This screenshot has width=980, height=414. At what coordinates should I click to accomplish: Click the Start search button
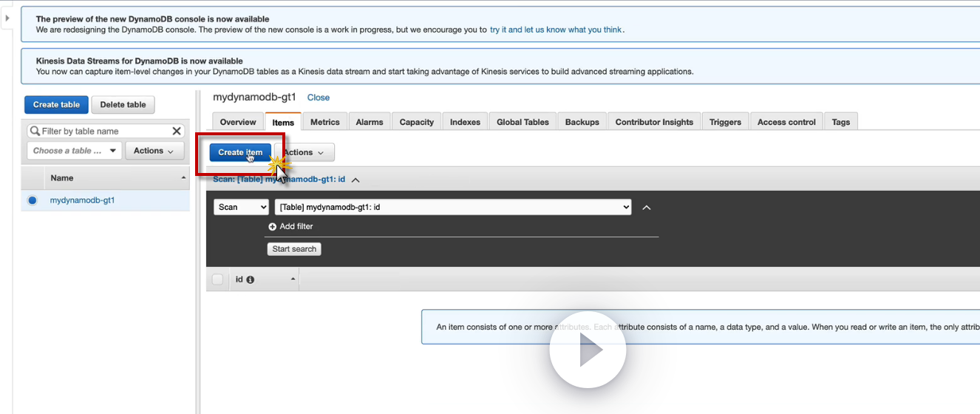click(x=294, y=249)
